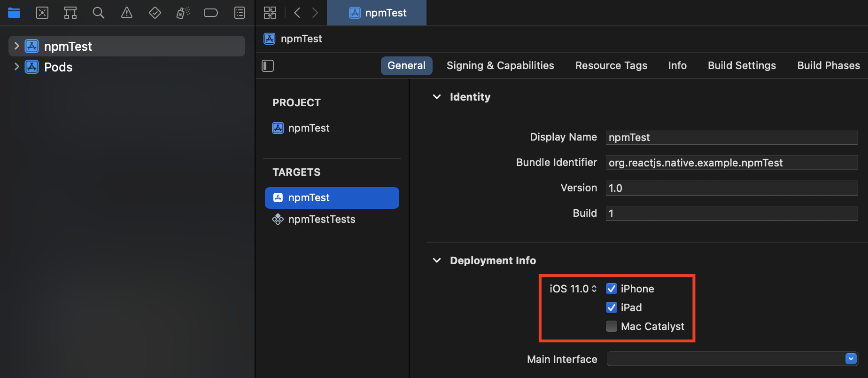Click the Build number field
The height and width of the screenshot is (378, 868).
point(731,213)
